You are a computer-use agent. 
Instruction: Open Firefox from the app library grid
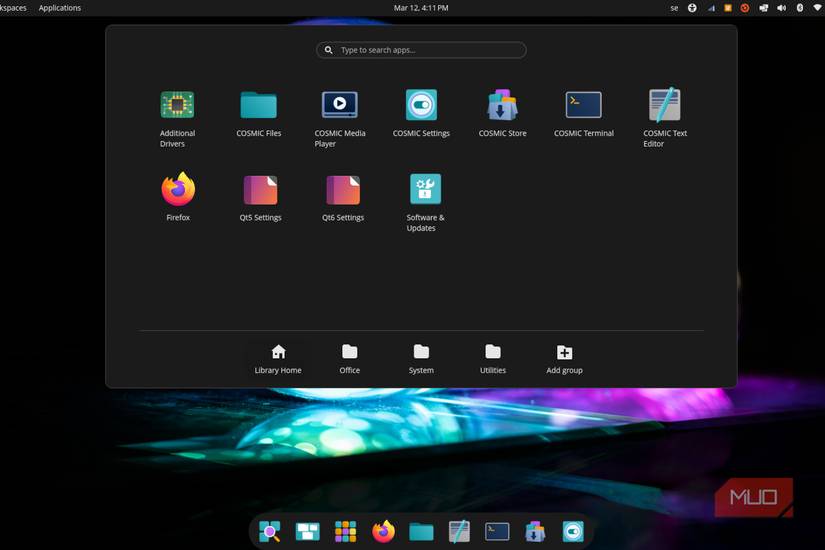tap(178, 197)
